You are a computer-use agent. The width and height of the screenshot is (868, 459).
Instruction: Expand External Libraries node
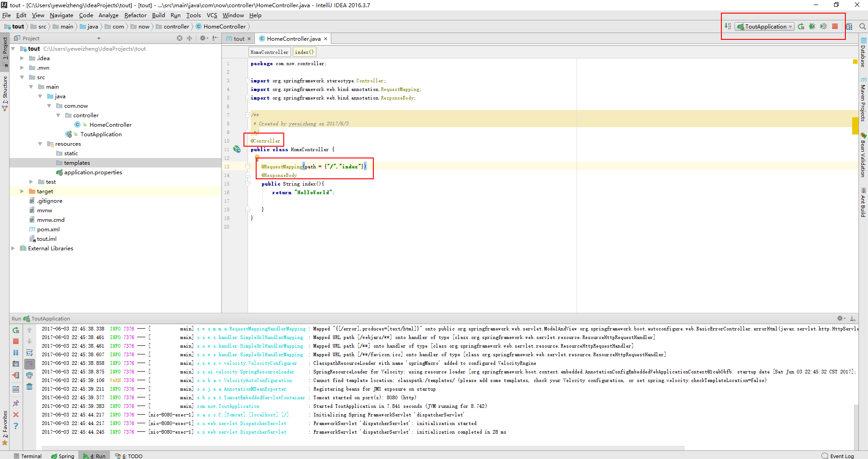(13, 248)
